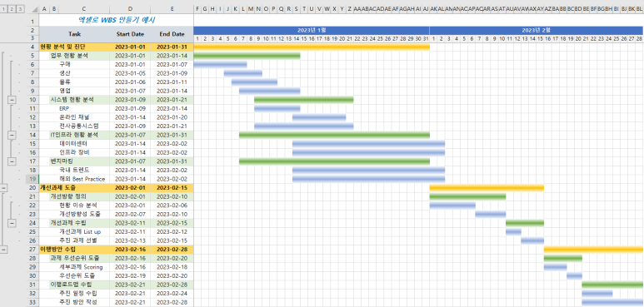Select start date 2023-02-19 of 우선순위 도출
Screen dimensions: 644x307
[x=130, y=276]
